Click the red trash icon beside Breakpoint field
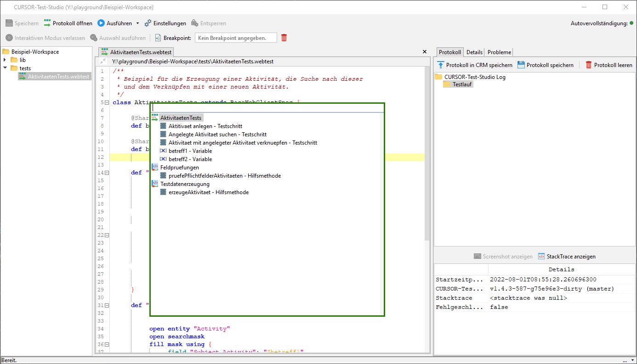The width and height of the screenshot is (637, 364). tap(284, 38)
